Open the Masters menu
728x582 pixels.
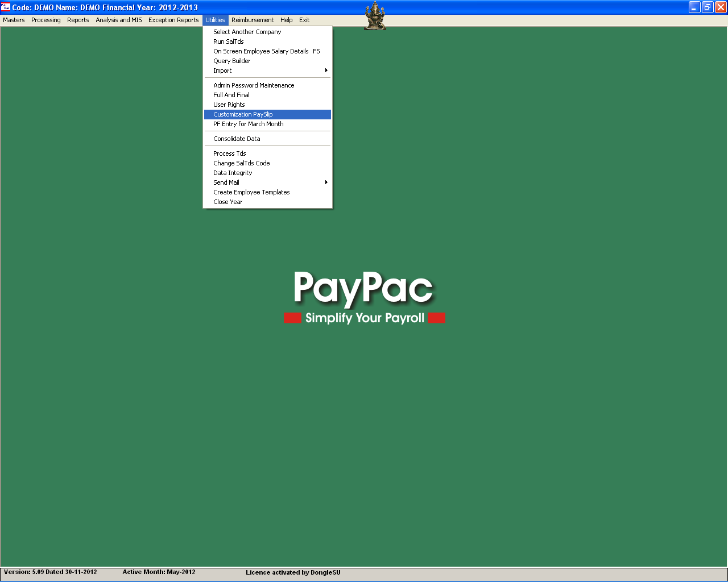14,20
